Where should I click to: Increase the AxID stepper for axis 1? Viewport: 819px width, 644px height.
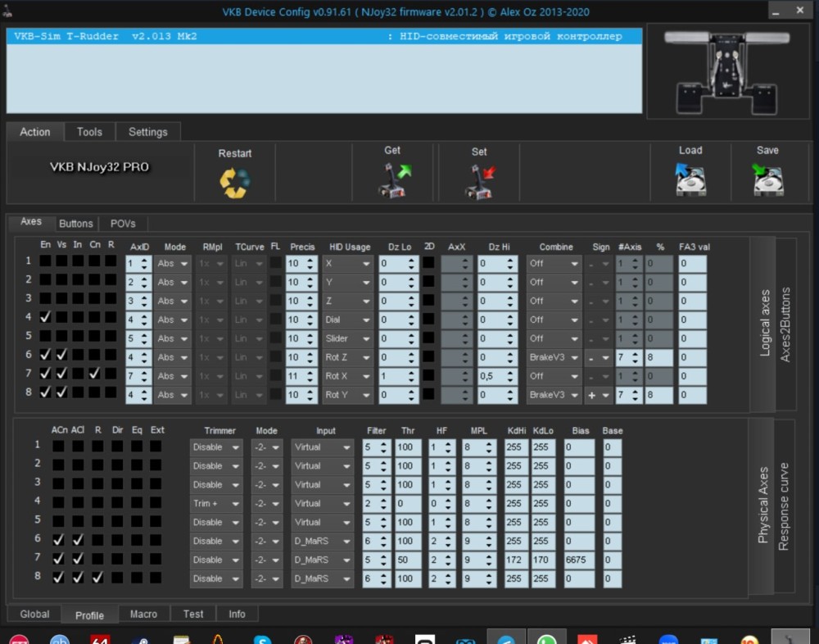145,260
